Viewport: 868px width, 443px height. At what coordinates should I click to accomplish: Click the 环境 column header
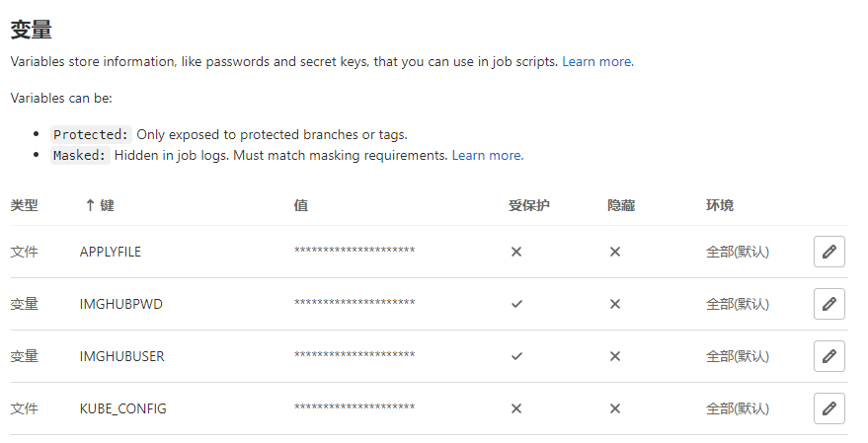[719, 205]
